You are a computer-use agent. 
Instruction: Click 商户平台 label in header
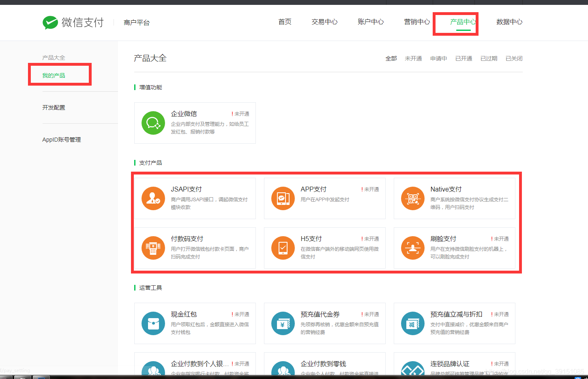click(x=137, y=22)
